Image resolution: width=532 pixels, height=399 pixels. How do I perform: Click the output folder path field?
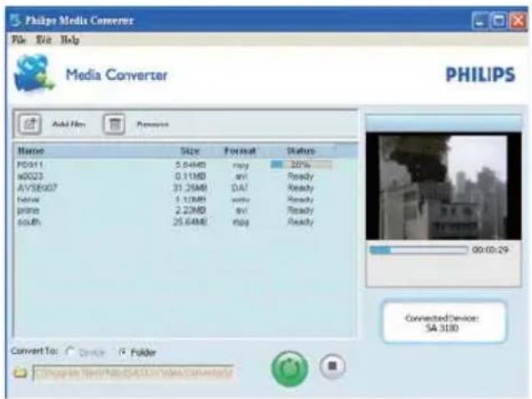(x=133, y=372)
